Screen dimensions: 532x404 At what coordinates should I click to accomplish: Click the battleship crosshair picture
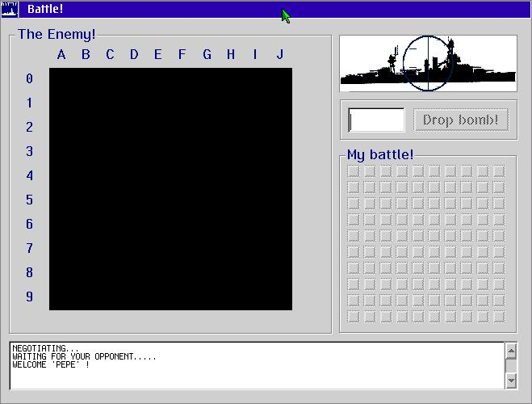coord(428,63)
